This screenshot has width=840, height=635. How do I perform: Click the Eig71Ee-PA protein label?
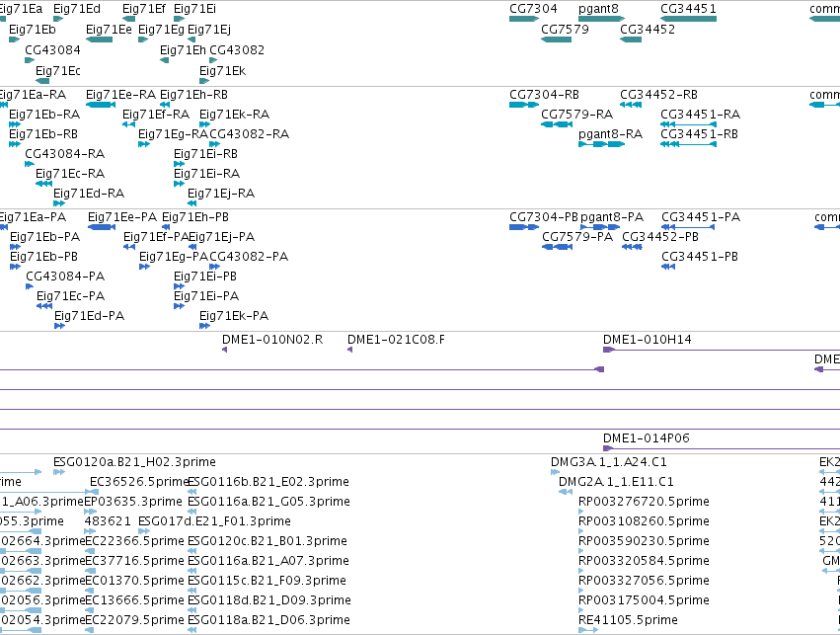click(x=122, y=217)
